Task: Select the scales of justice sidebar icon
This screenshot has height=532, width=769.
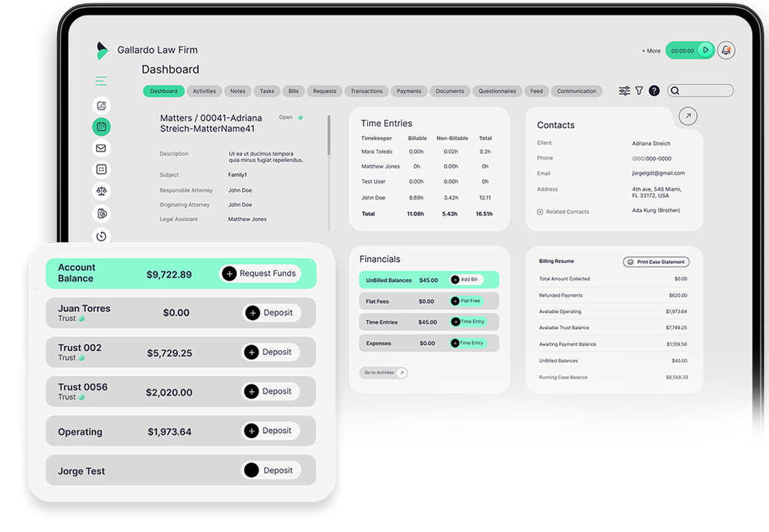Action: pyautogui.click(x=101, y=191)
